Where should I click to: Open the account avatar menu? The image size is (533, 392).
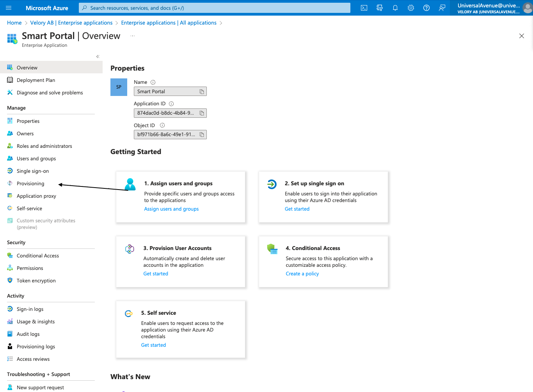[528, 8]
